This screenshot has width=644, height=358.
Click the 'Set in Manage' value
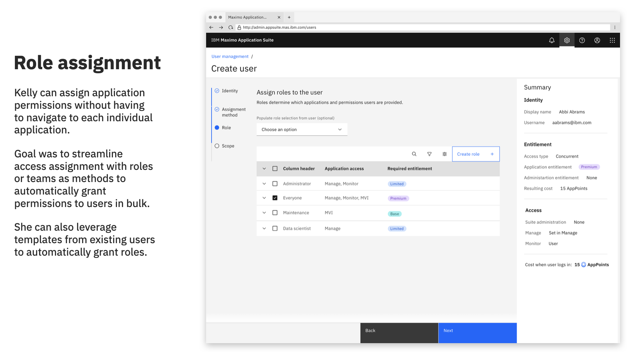pyautogui.click(x=563, y=233)
